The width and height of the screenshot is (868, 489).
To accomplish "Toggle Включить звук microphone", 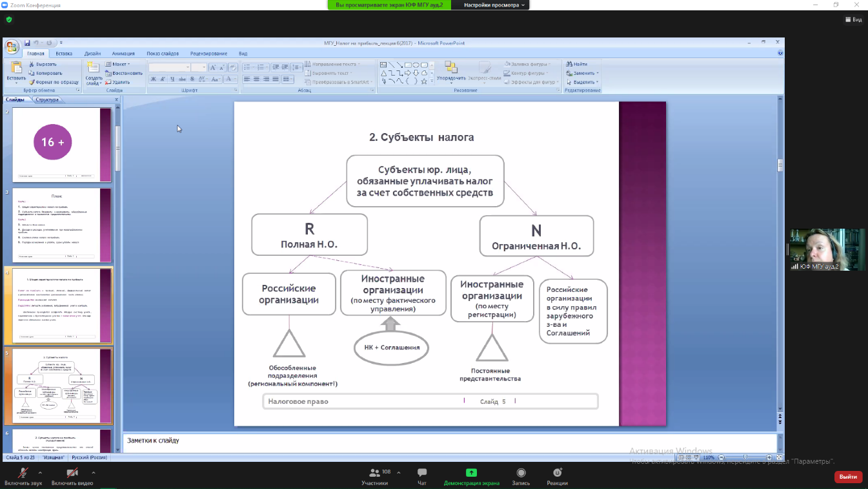I will (x=24, y=477).
